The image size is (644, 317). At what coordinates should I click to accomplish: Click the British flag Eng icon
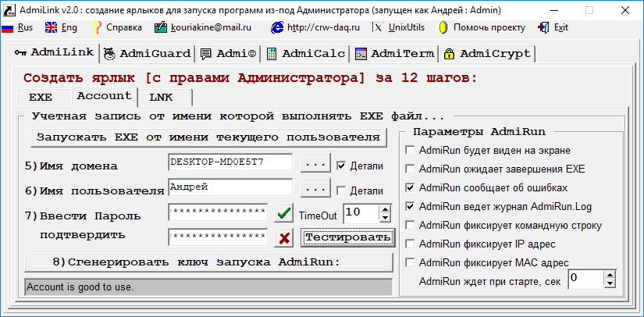click(x=51, y=28)
